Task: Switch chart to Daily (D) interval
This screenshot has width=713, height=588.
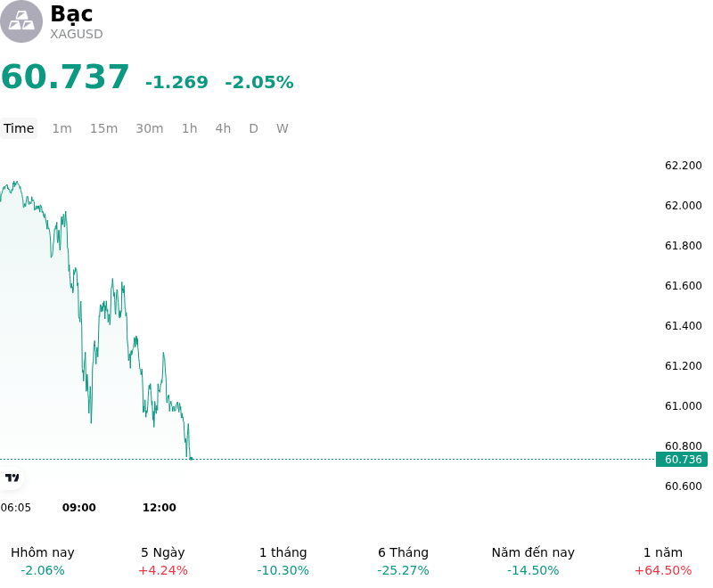Action: (x=254, y=128)
